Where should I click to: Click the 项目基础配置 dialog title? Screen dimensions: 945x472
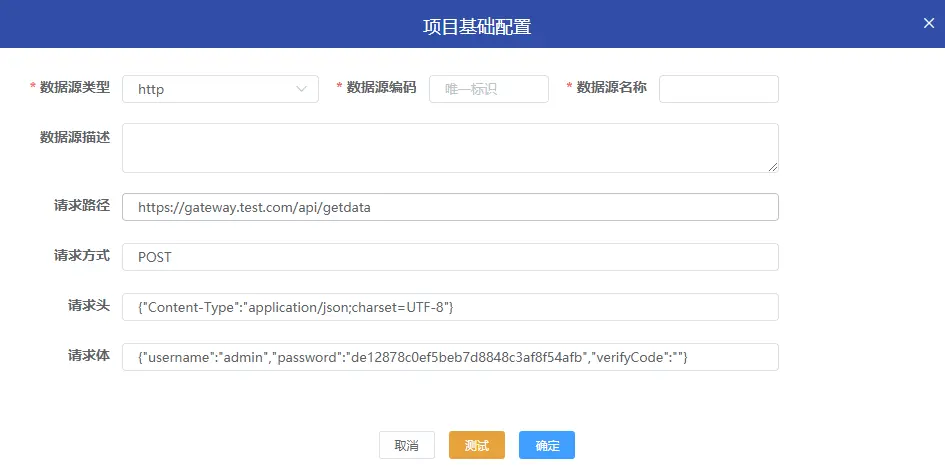coord(476,27)
